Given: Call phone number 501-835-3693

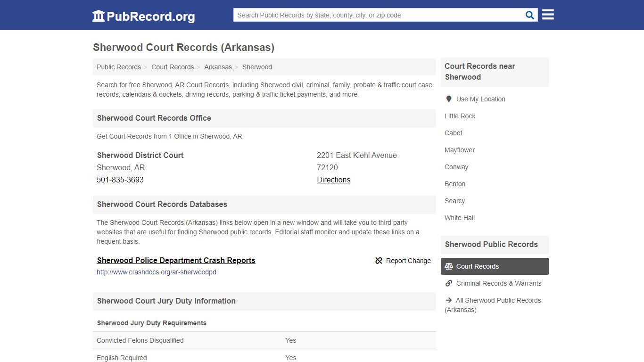Looking at the screenshot, I should pyautogui.click(x=120, y=180).
